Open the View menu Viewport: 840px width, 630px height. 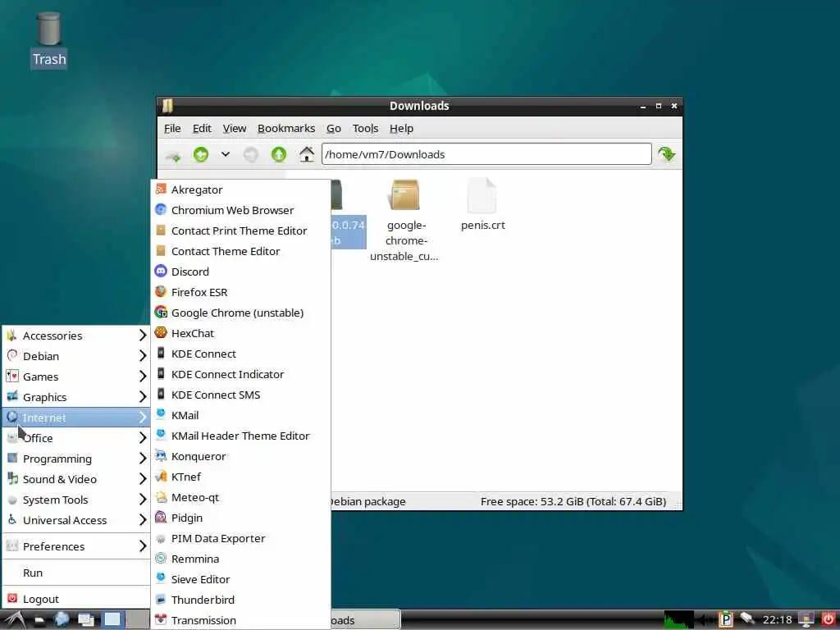(235, 129)
